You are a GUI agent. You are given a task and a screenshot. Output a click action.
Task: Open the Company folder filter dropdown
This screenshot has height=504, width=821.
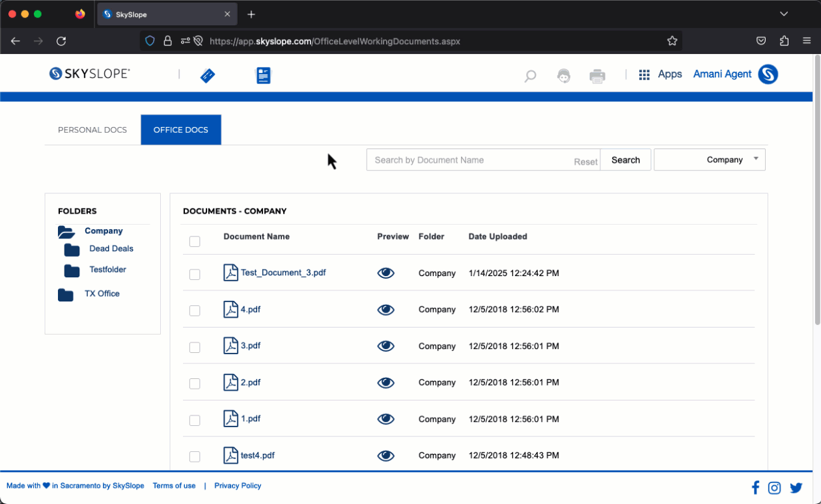click(710, 160)
